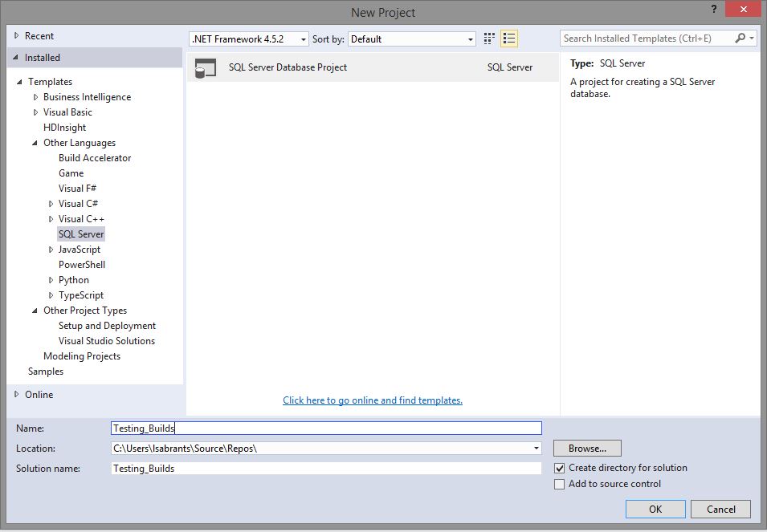
Task: Click in the project Name field
Action: coord(326,428)
